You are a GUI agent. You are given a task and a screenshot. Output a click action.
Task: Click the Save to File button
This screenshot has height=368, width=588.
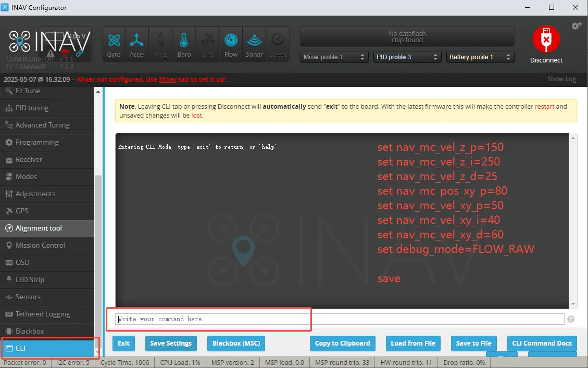473,343
